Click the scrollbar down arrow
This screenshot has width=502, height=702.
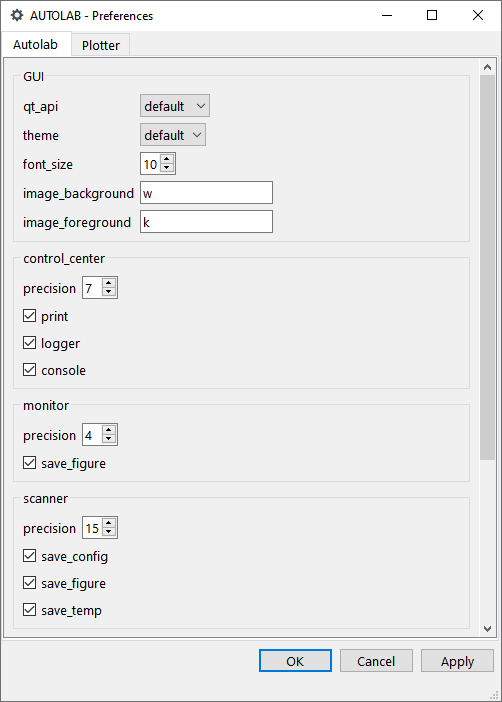point(488,629)
